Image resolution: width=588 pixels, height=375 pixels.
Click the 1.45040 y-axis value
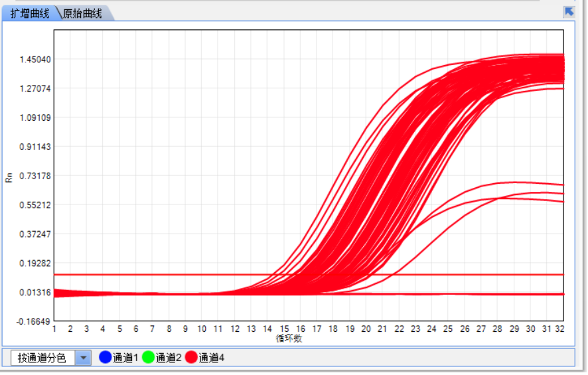(35, 60)
